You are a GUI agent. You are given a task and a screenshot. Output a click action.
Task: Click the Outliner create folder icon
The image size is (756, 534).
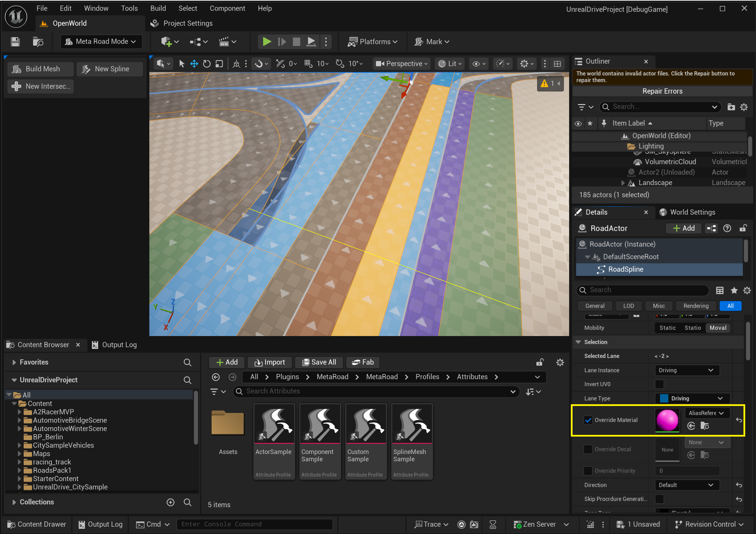731,107
